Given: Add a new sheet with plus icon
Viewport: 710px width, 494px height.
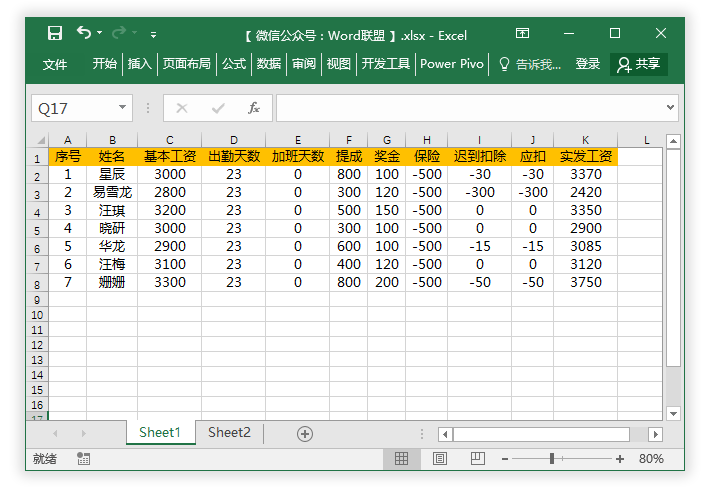Looking at the screenshot, I should pos(305,433).
